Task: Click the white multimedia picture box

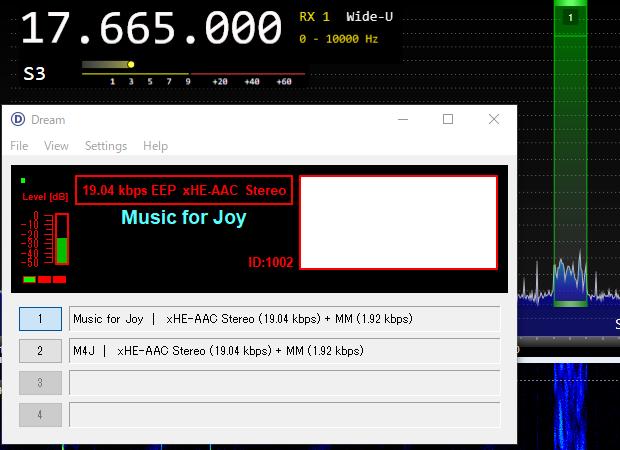Action: [398, 222]
